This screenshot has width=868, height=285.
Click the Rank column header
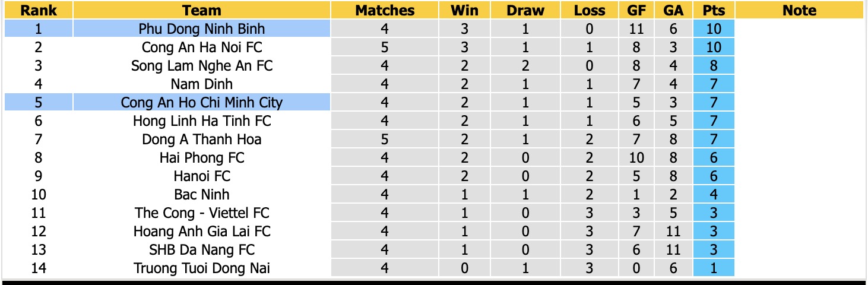tap(39, 10)
